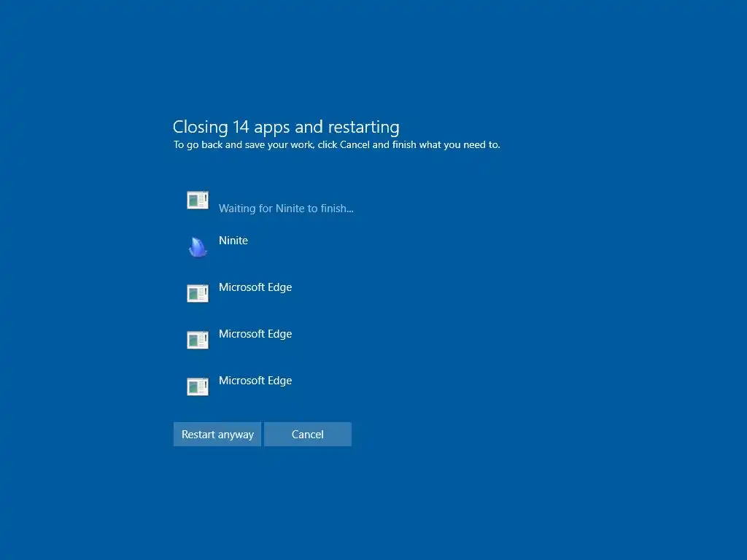Click the Closing 14 apps and restarting heading
The image size is (747, 560).
point(286,127)
